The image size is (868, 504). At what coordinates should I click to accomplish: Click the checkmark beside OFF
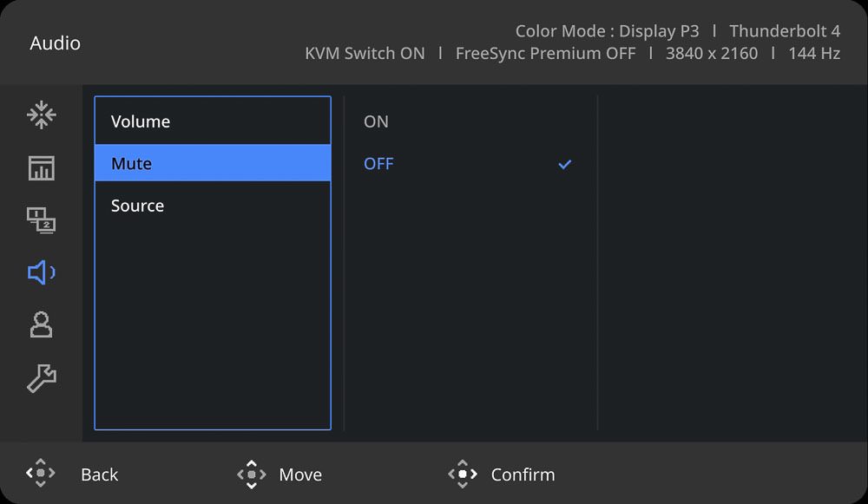click(x=565, y=164)
